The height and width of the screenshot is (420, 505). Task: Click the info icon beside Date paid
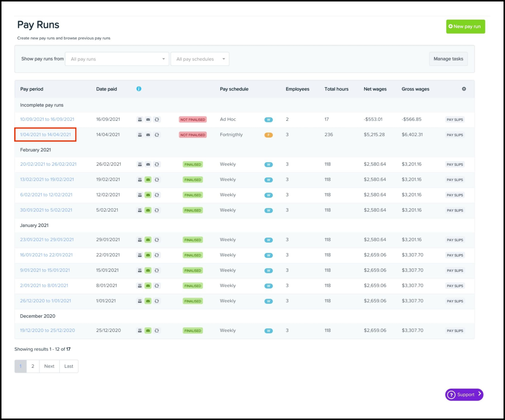(139, 89)
